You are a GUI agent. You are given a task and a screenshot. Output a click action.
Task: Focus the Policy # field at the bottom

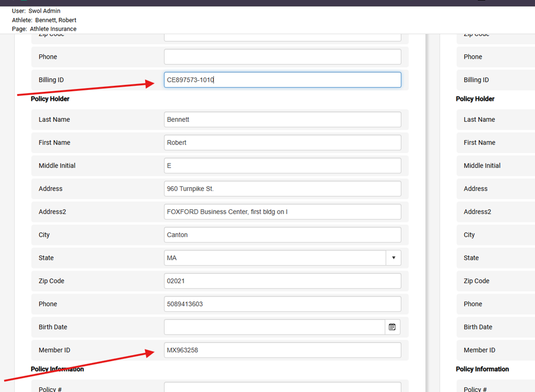point(282,387)
